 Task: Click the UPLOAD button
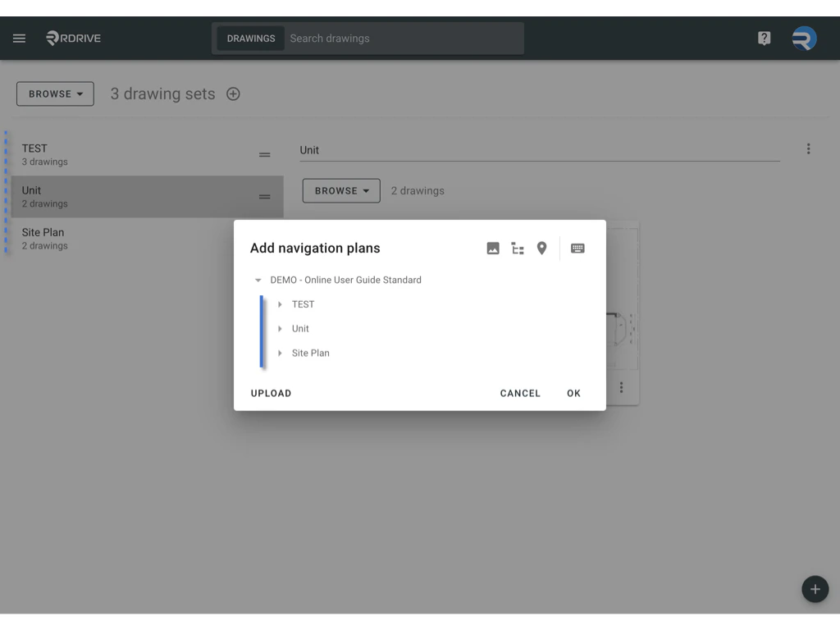coord(271,393)
